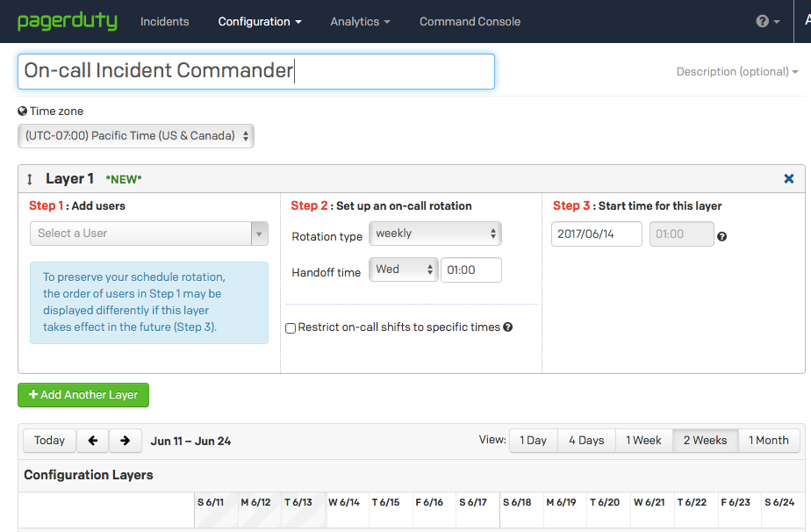Click the Layer 1 reorder handle icon
The width and height of the screenshot is (811, 532).
(x=30, y=179)
